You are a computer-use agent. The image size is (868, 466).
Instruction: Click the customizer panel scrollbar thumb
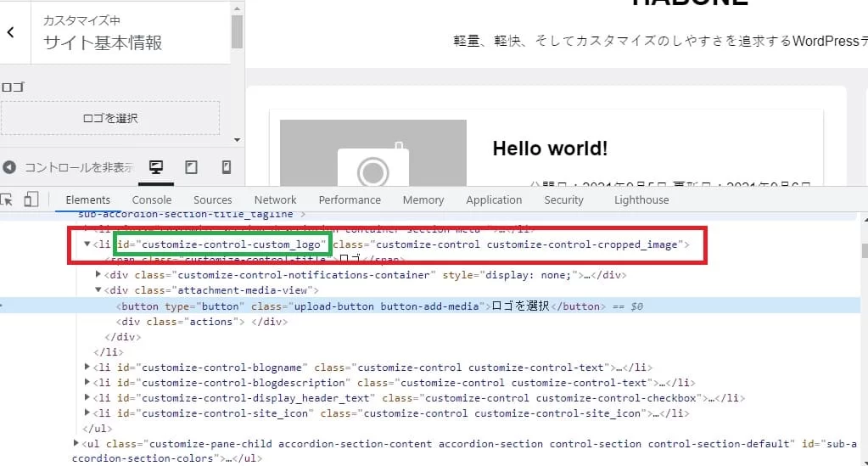pyautogui.click(x=237, y=31)
